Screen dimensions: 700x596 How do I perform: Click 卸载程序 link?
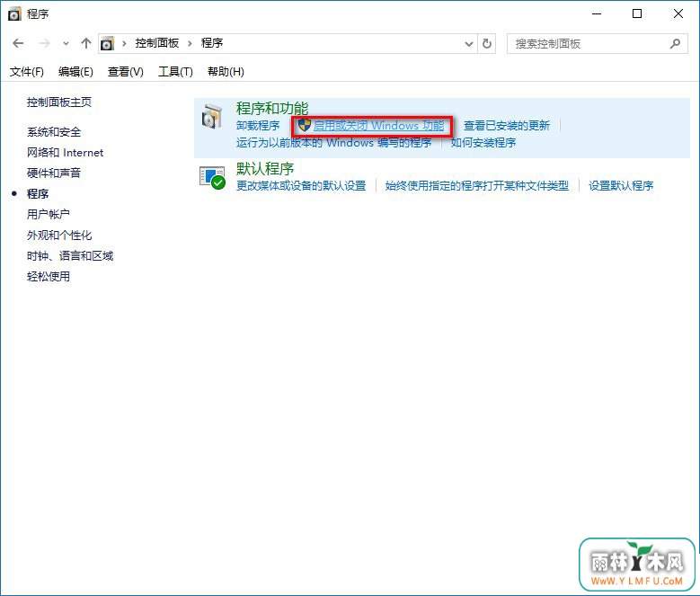tap(258, 126)
